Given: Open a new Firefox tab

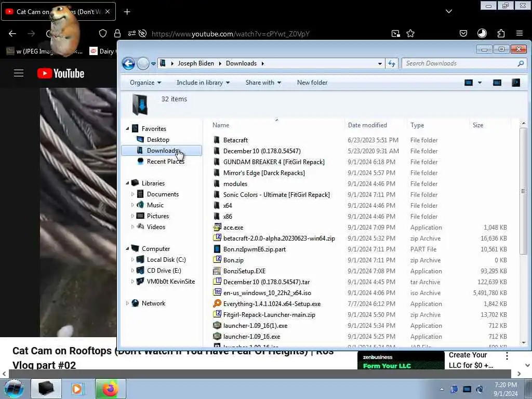Looking at the screenshot, I should coord(127,12).
